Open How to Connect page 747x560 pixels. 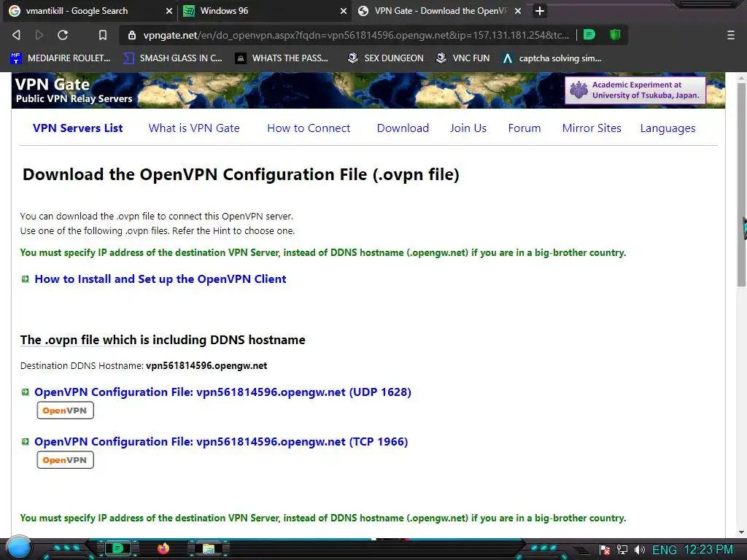[x=309, y=128]
